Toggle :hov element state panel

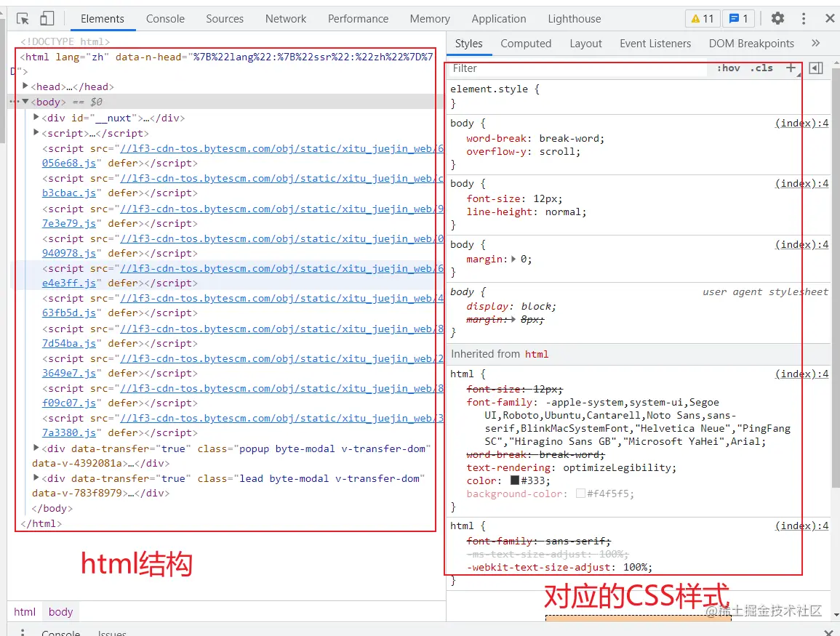pos(728,68)
